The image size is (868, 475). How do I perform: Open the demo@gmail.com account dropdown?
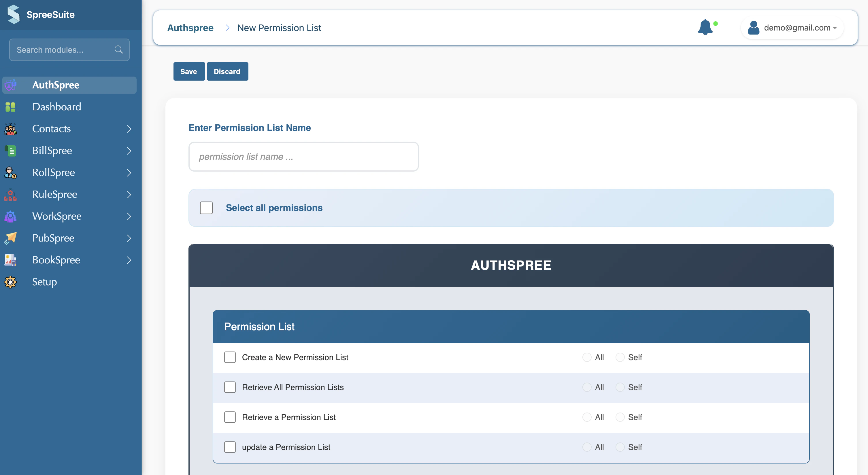coord(792,28)
